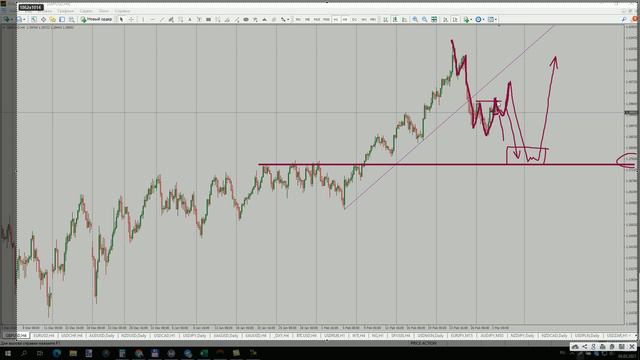640x360 pixels.
Task: Select the horizontal line drawing tool
Action: click(x=152, y=19)
